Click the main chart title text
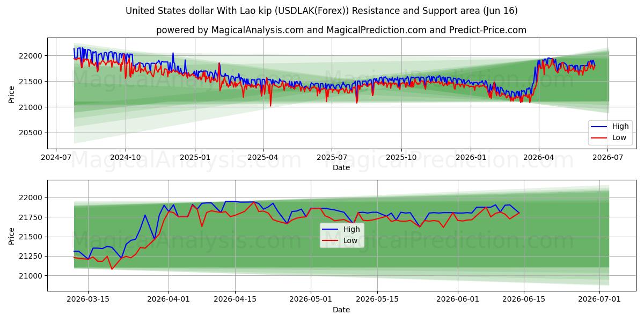 pos(322,11)
